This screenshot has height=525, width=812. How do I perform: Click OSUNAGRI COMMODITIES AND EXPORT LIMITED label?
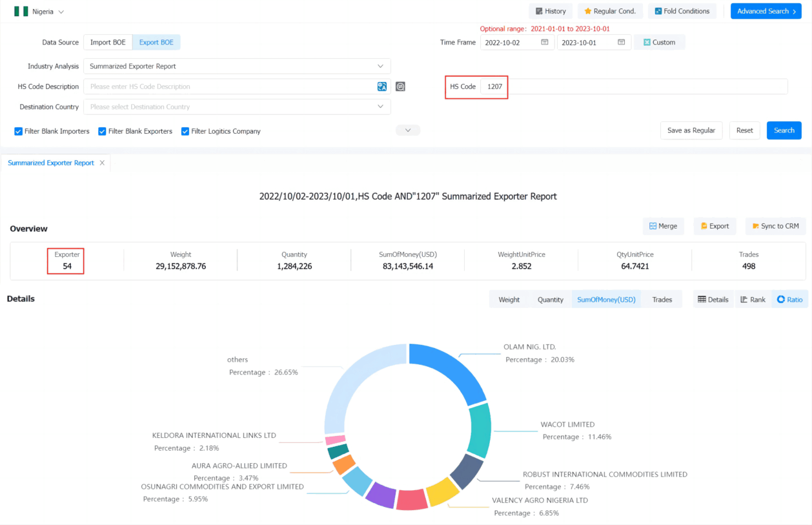click(223, 486)
